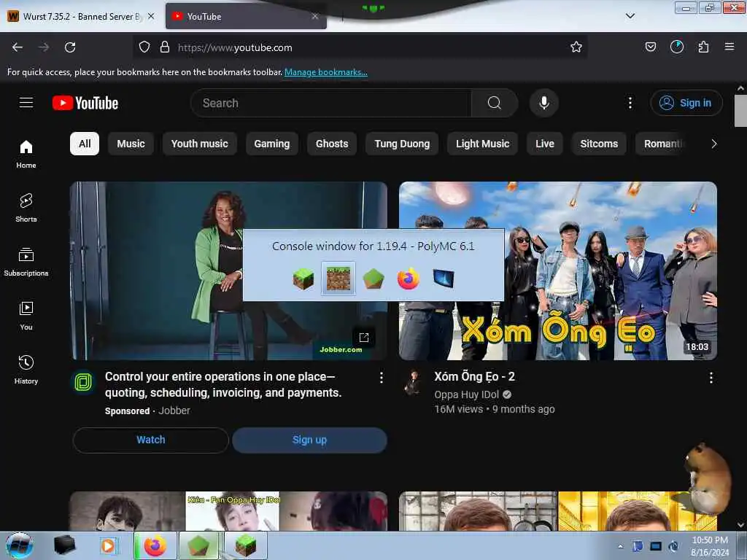
Task: Filter by Ghosts chip
Action: coord(332,144)
